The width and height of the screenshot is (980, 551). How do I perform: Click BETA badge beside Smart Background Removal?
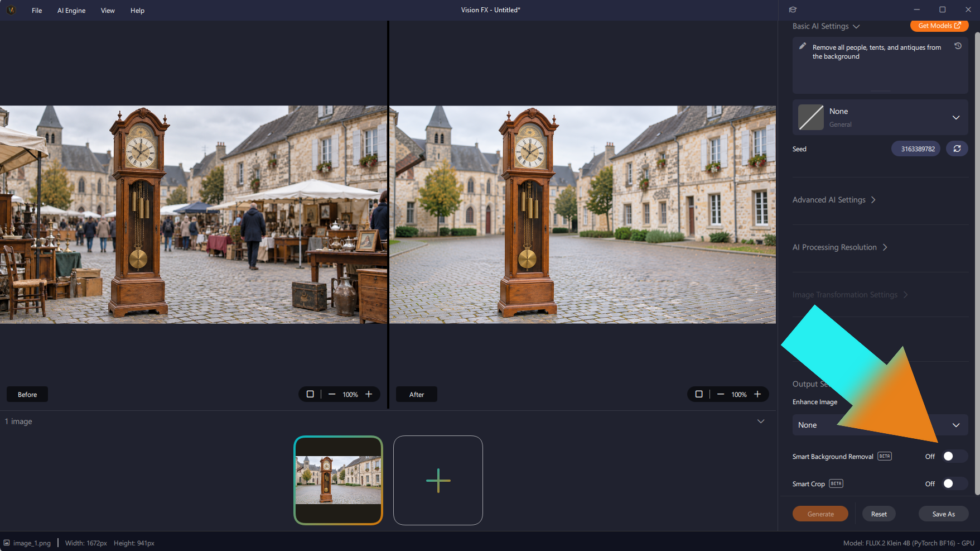[885, 456]
